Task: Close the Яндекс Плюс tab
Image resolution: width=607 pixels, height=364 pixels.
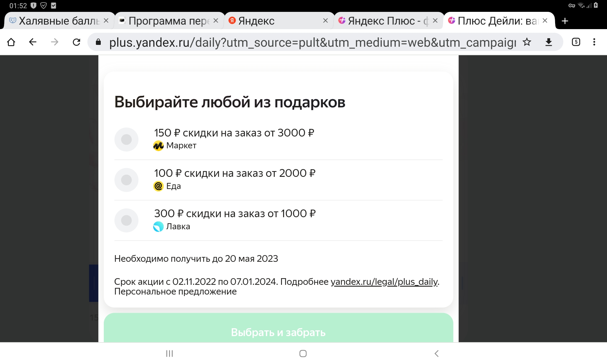Action: click(x=435, y=21)
